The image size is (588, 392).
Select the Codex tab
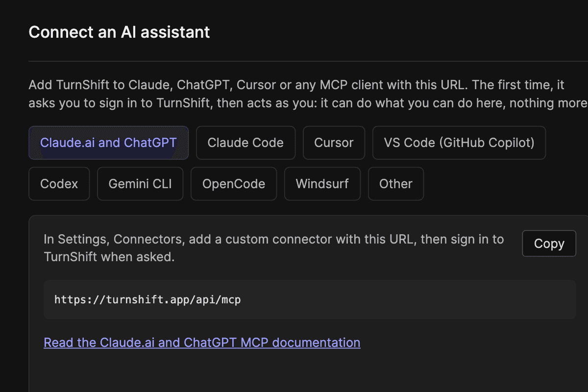pyautogui.click(x=59, y=184)
